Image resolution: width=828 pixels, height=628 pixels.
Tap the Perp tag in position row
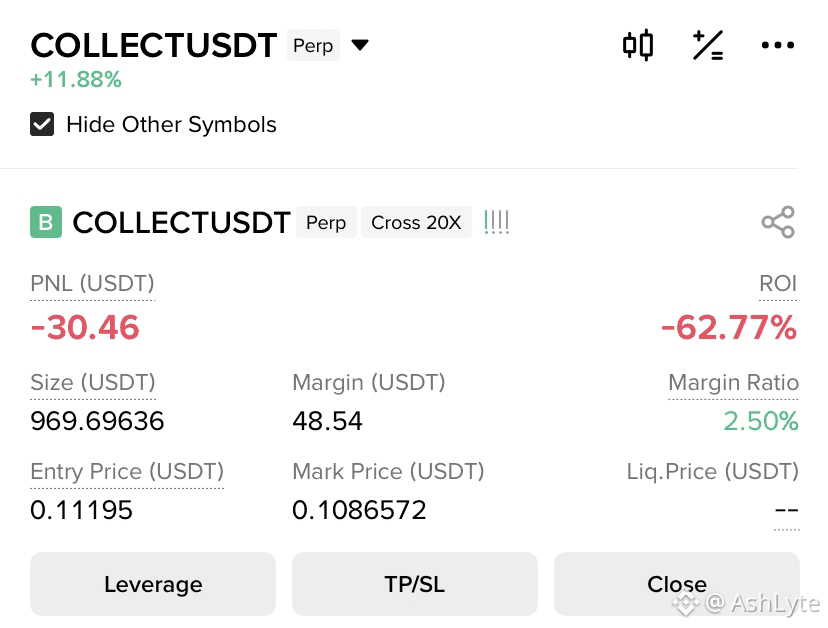[326, 222]
